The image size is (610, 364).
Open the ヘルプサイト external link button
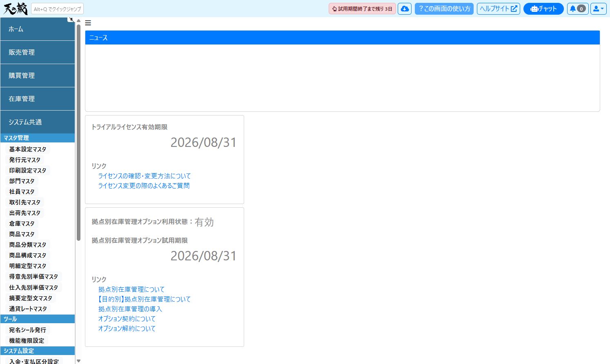point(499,9)
